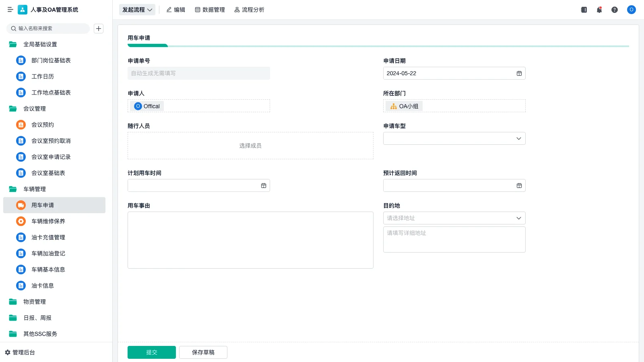Click the 用车事由 text area
Image resolution: width=644 pixels, height=362 pixels.
pos(250,240)
